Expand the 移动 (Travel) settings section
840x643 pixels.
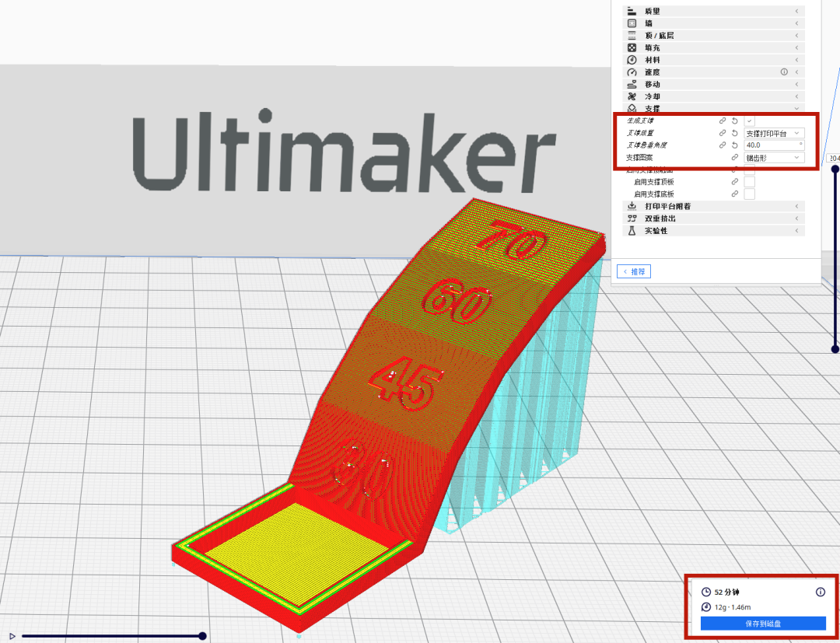pyautogui.click(x=797, y=84)
